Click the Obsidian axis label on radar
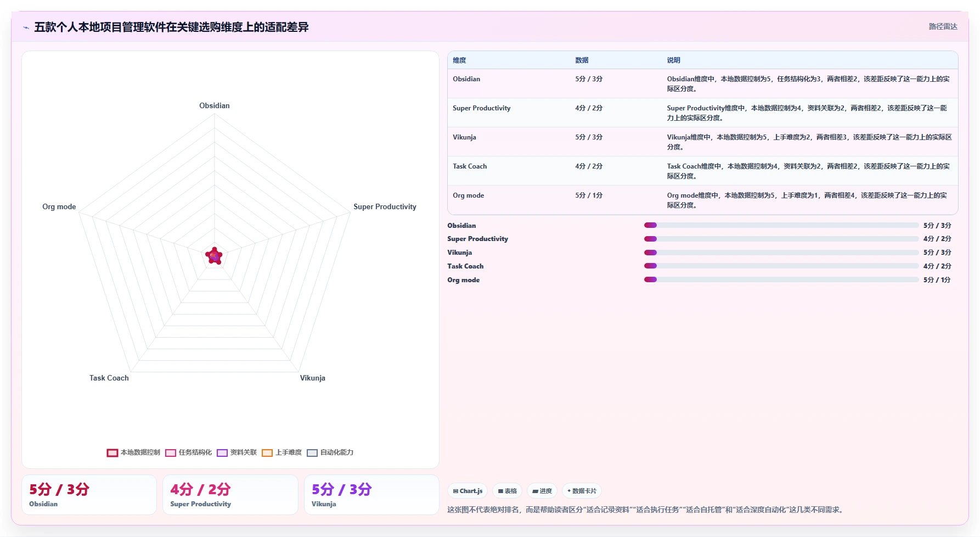 215,105
